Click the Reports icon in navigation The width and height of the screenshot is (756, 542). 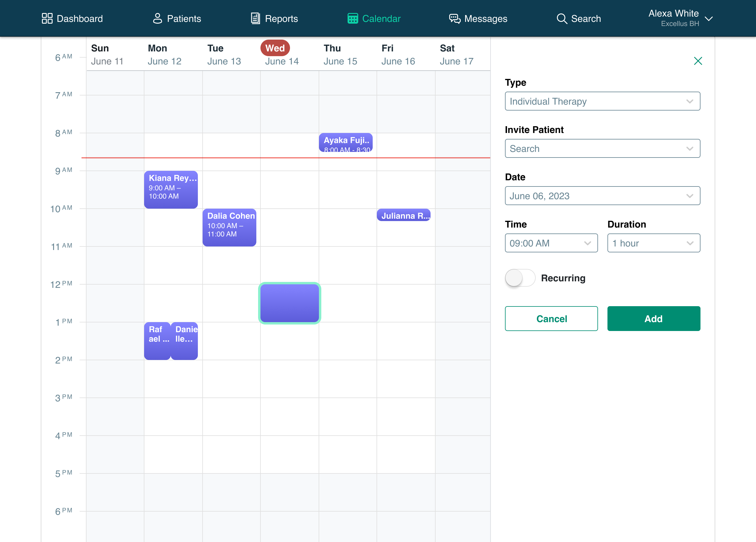tap(255, 18)
